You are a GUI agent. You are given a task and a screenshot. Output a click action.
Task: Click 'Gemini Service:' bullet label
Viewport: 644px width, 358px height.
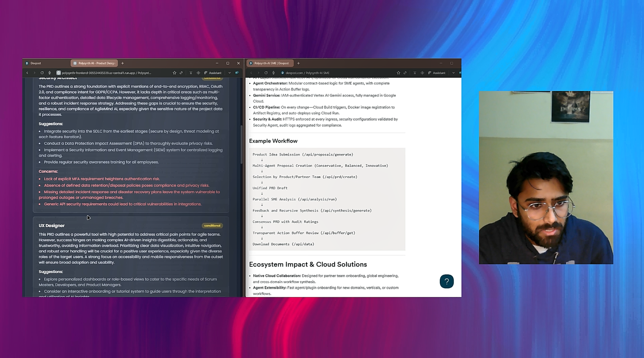click(x=267, y=95)
